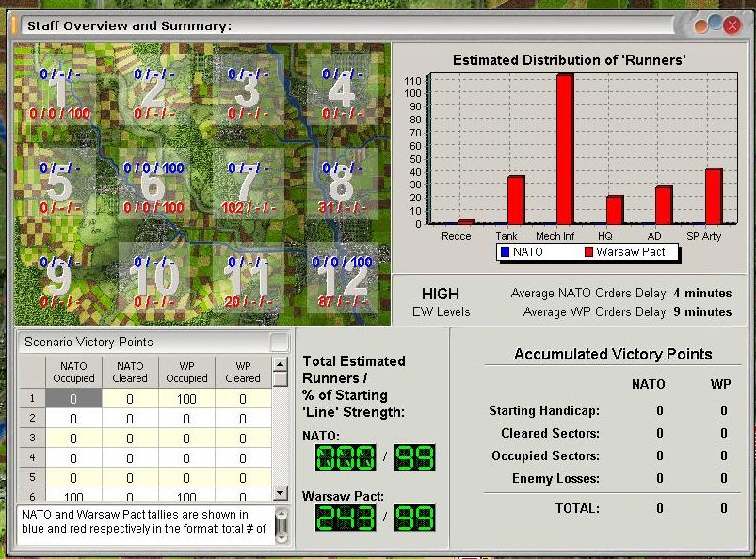
Task: Click the victory points table scroll-down arrow
Action: (x=281, y=493)
